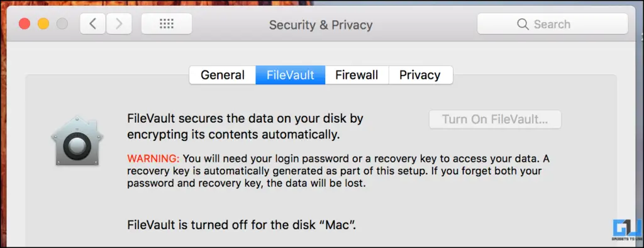Select the FileVault tab
Viewport: 644px width, 248px height.
(x=291, y=75)
